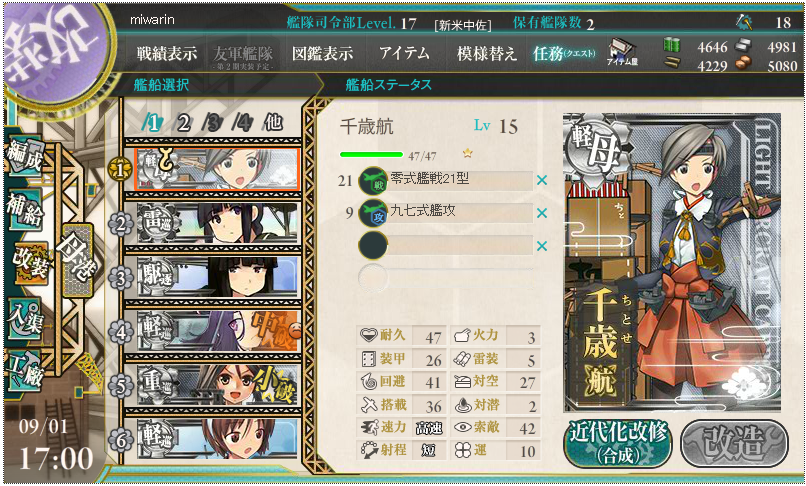
Task: Open the 工廠 factory sidebar icon
Action: click(x=24, y=369)
